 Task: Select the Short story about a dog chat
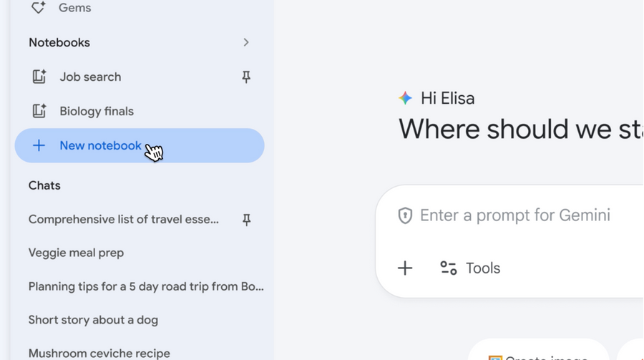pyautogui.click(x=93, y=320)
